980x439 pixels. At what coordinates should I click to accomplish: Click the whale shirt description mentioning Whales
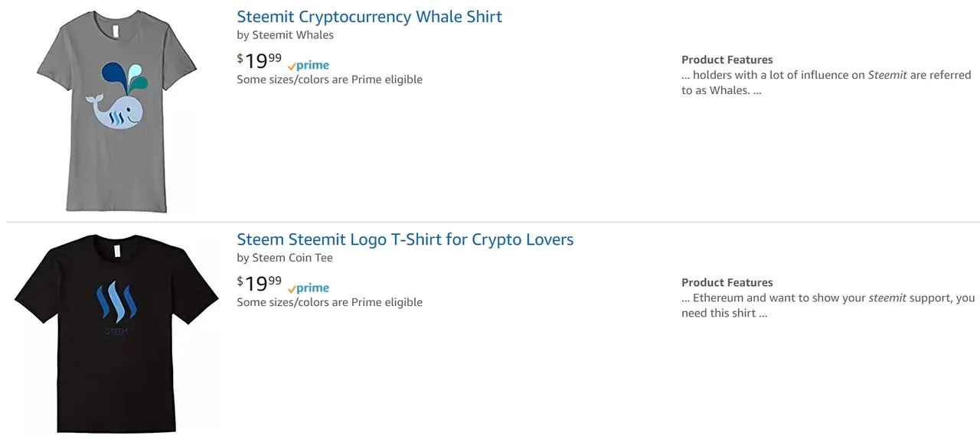[826, 83]
